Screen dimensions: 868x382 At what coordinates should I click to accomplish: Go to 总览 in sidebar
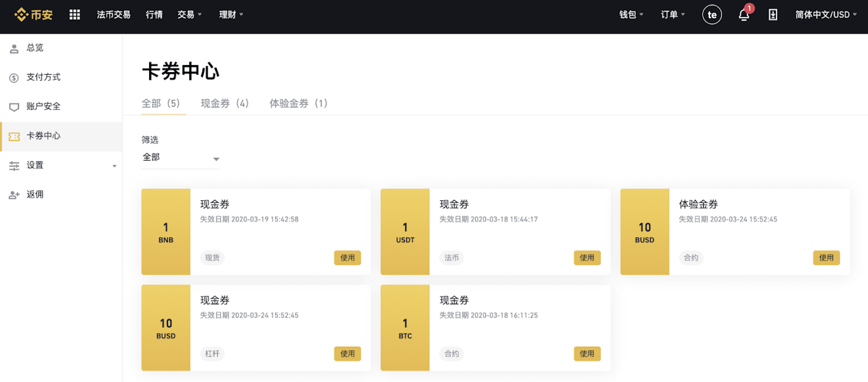(35, 48)
